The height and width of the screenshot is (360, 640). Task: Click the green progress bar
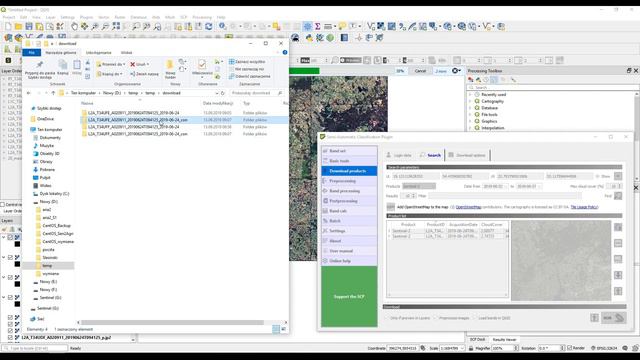[x=304, y=71]
